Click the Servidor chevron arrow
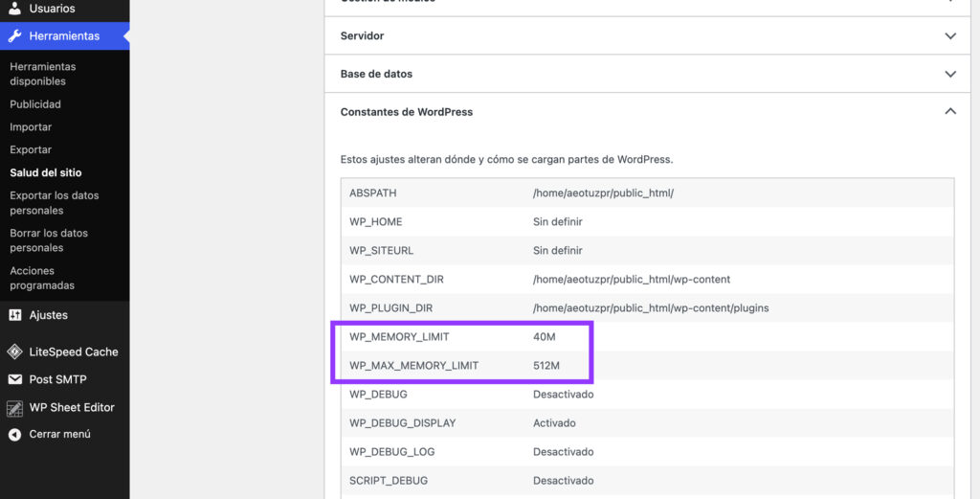Screen dimensions: 980x499 [x=950, y=35]
